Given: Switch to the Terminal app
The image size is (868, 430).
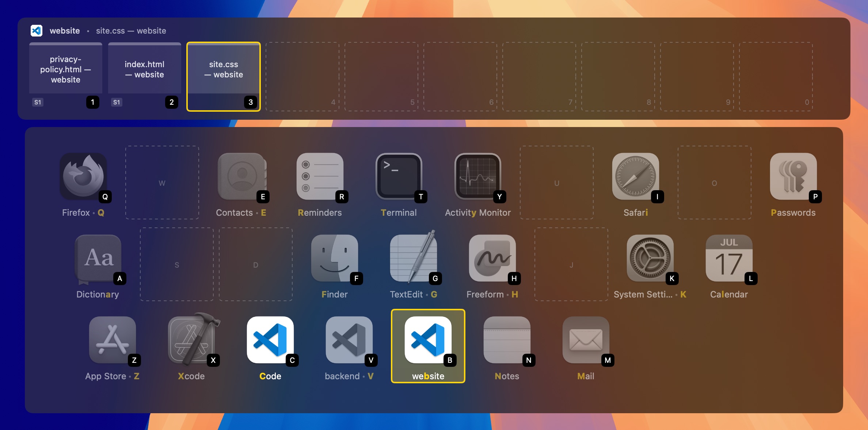Looking at the screenshot, I should tap(399, 176).
